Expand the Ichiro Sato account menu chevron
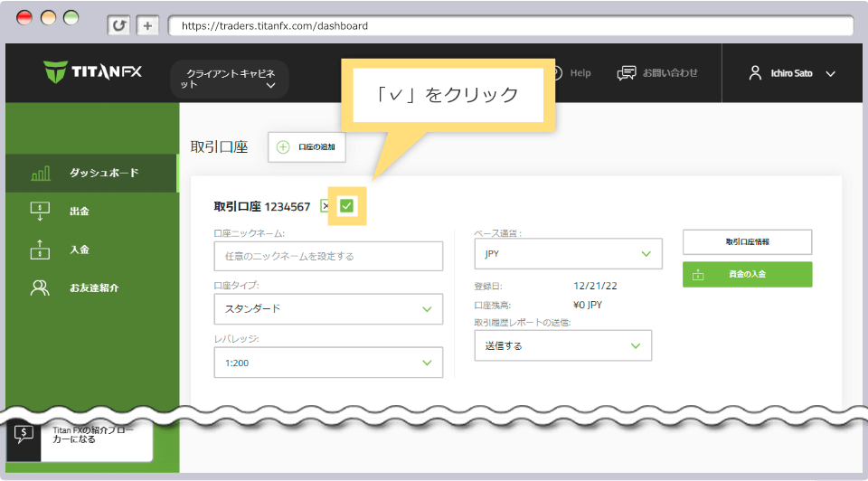This screenshot has height=481, width=868. click(x=830, y=73)
